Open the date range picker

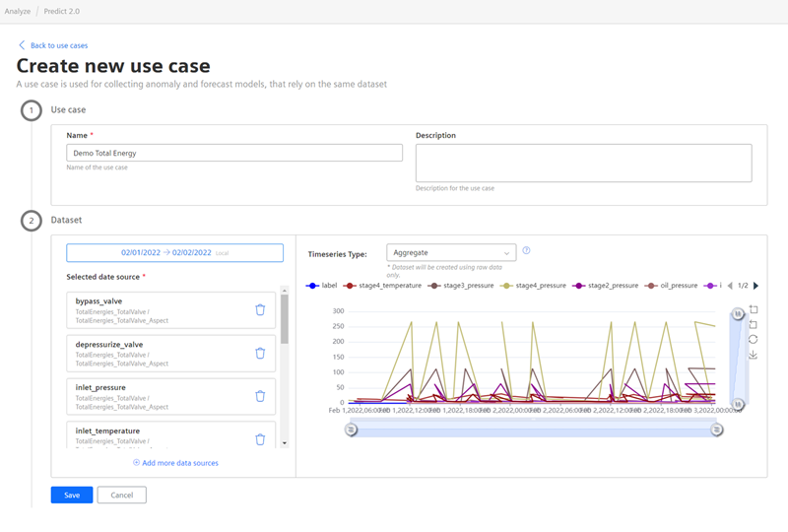174,253
